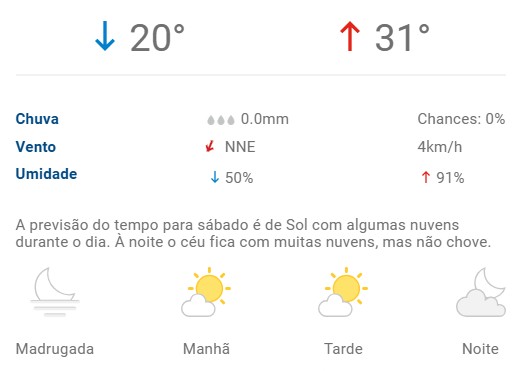Click the 4km/h wind speed value
The height and width of the screenshot is (371, 521).
440,147
